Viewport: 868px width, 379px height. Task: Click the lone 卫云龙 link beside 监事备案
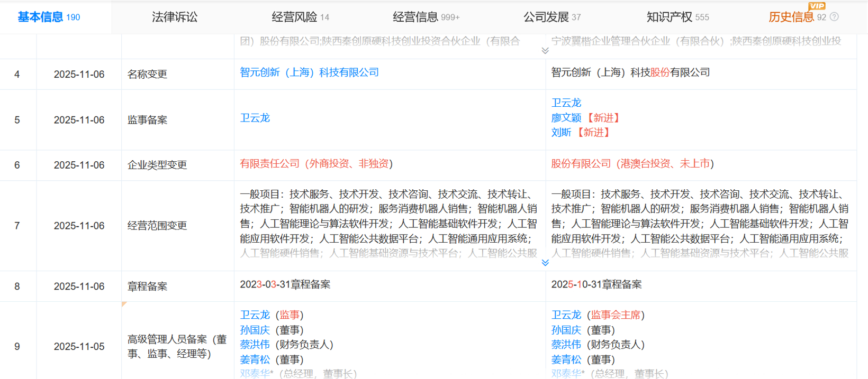255,118
